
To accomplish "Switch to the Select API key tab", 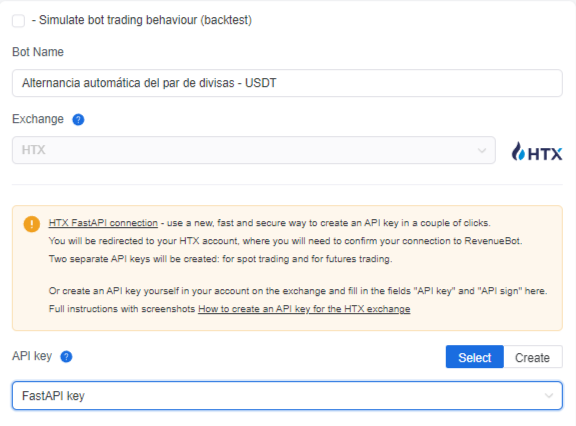I will click(475, 357).
